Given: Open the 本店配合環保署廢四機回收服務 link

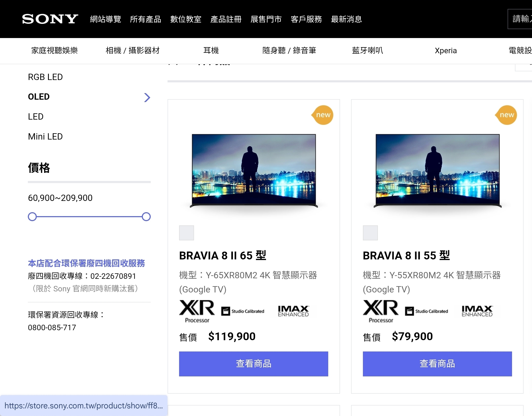Looking at the screenshot, I should [86, 263].
